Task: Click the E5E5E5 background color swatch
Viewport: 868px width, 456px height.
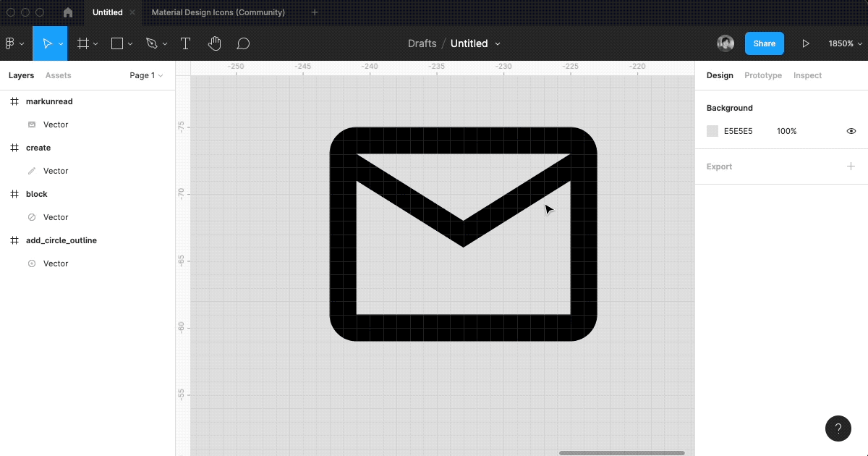Action: point(712,131)
